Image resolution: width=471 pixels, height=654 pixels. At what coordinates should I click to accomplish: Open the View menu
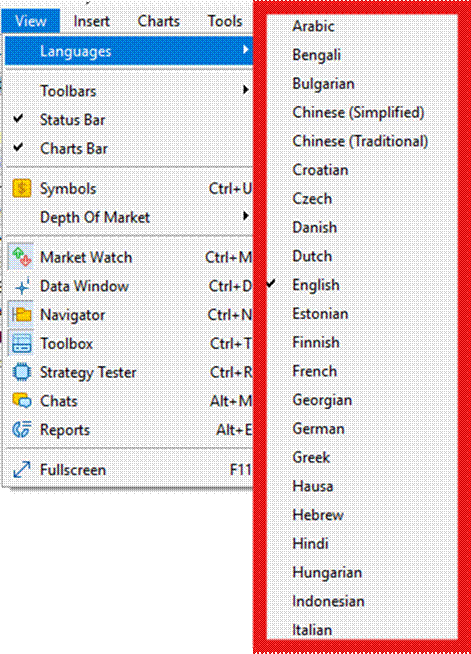point(30,21)
